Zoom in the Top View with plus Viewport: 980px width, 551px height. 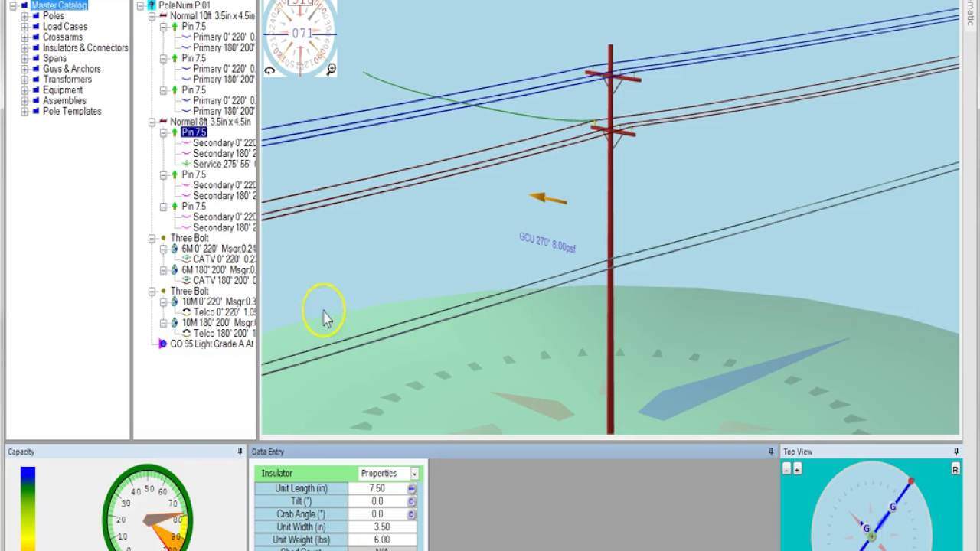point(797,469)
